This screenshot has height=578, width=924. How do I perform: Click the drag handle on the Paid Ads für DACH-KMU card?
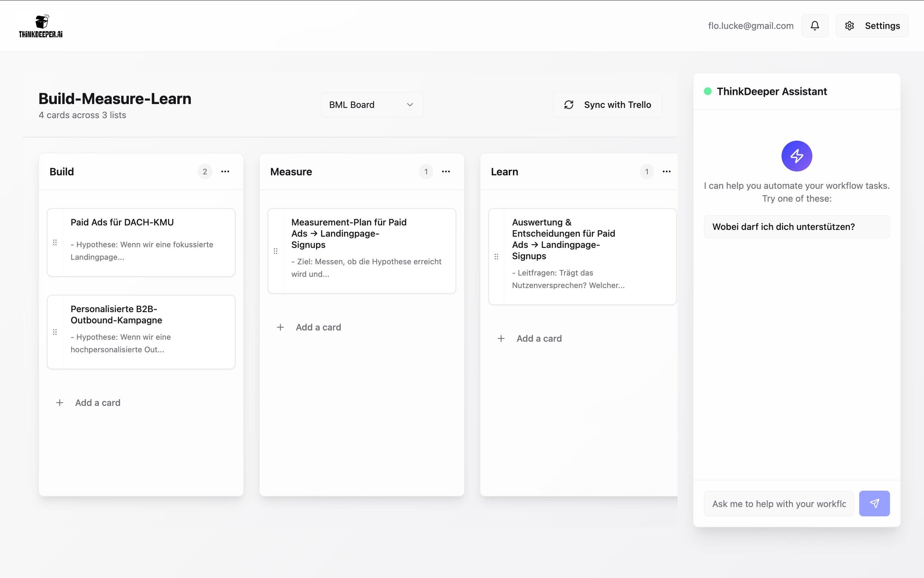[55, 243]
